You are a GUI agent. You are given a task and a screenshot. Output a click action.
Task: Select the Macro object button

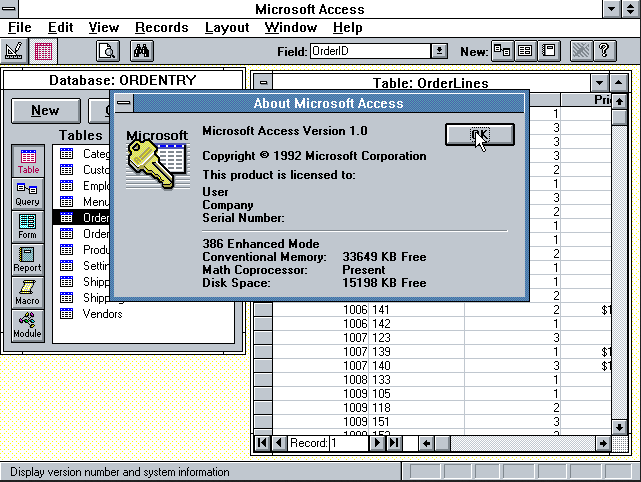[x=28, y=293]
